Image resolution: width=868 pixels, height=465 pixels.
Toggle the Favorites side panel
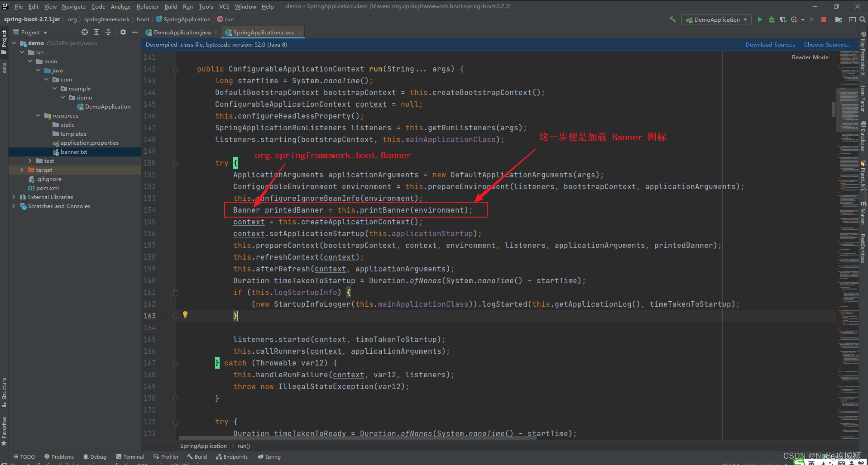click(x=4, y=431)
